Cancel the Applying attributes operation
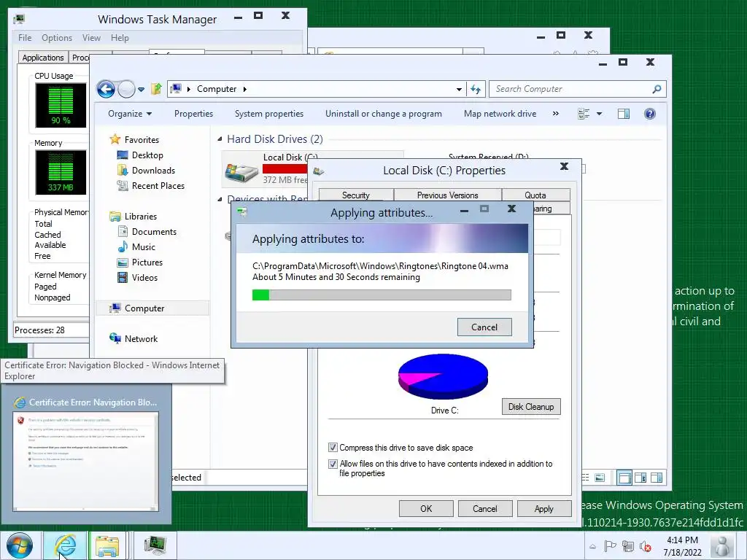Image resolution: width=747 pixels, height=560 pixels. (484, 327)
